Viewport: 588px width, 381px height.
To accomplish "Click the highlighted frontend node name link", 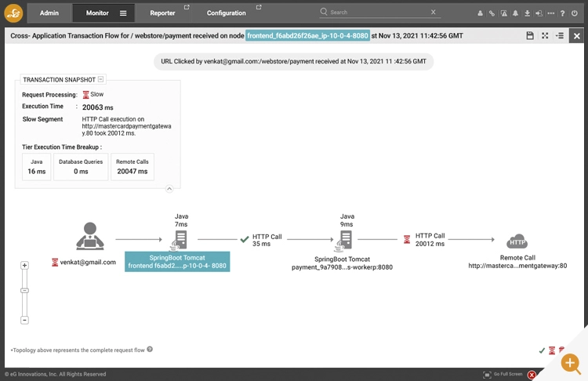I will [307, 35].
